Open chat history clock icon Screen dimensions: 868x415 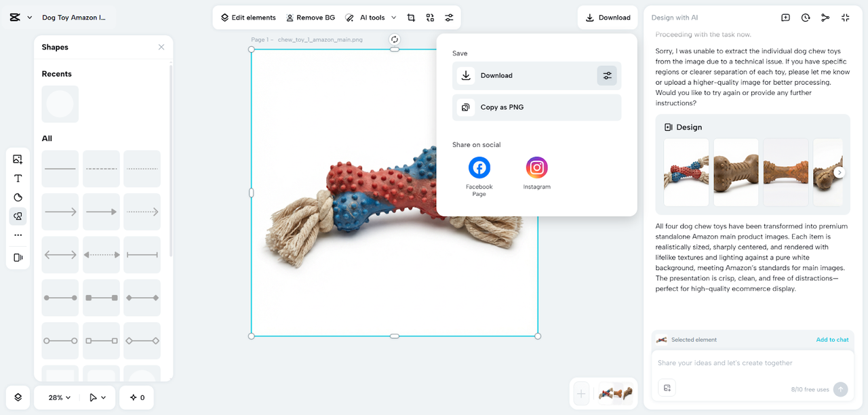805,18
